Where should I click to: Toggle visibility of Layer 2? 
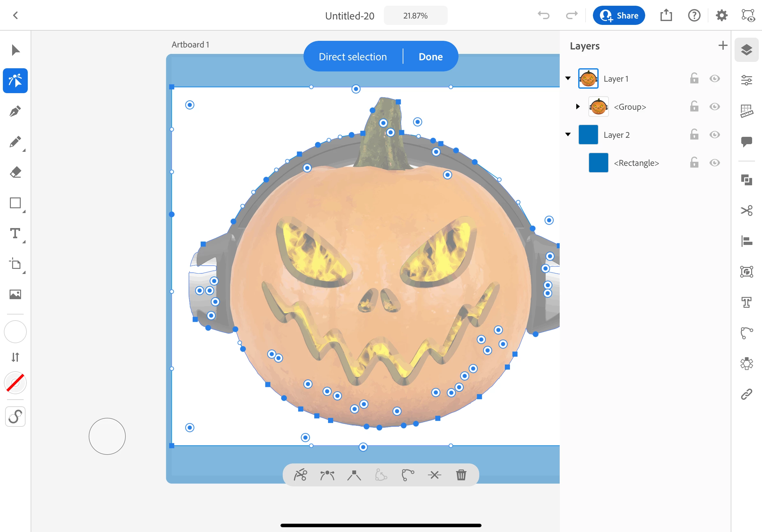click(714, 135)
